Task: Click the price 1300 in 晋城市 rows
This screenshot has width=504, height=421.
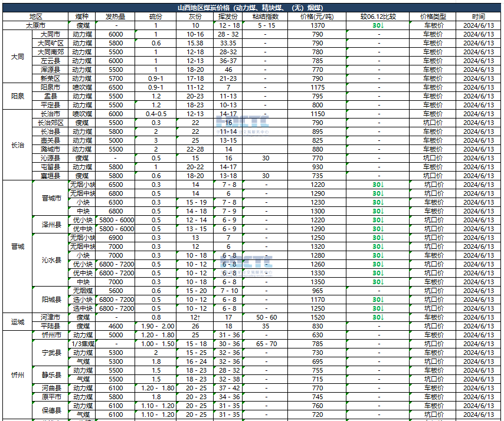Action: pyautogui.click(x=318, y=211)
